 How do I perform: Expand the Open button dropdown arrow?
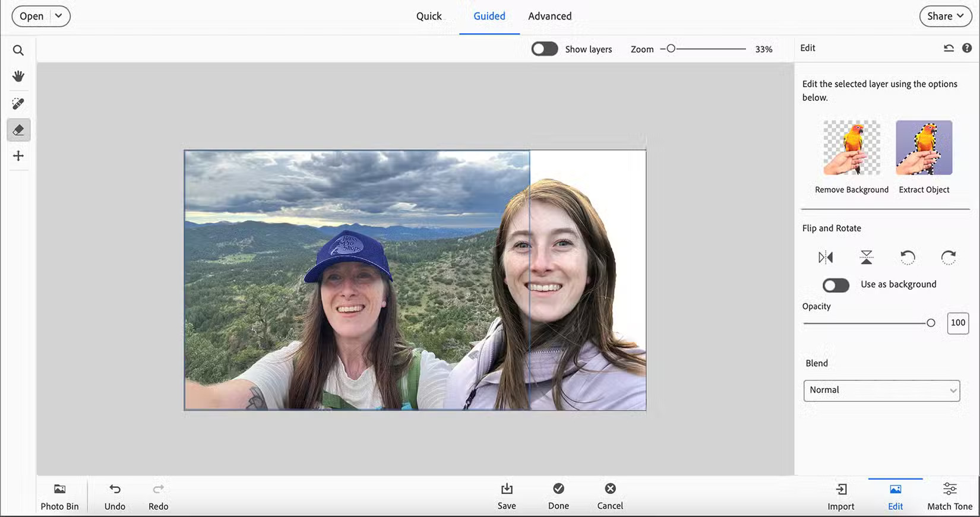59,16
